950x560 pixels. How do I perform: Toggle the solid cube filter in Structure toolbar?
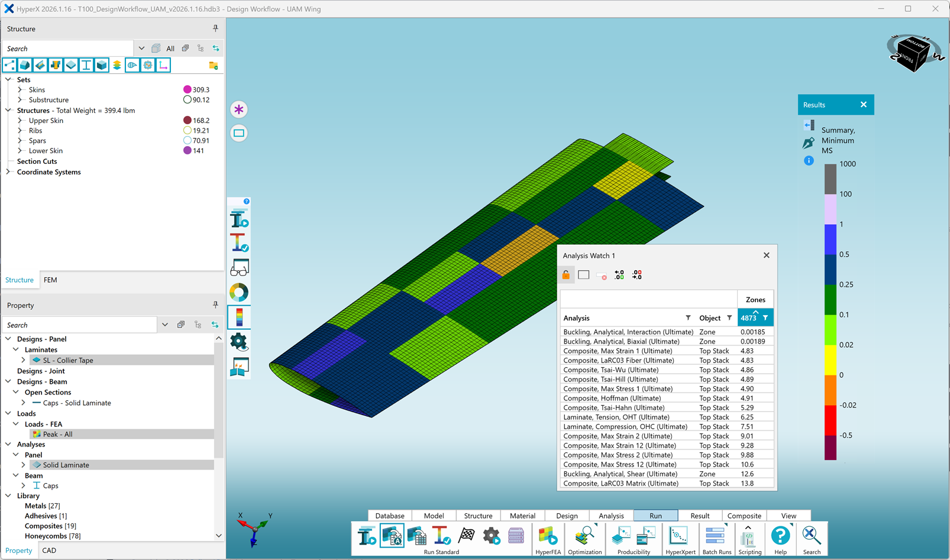point(102,65)
